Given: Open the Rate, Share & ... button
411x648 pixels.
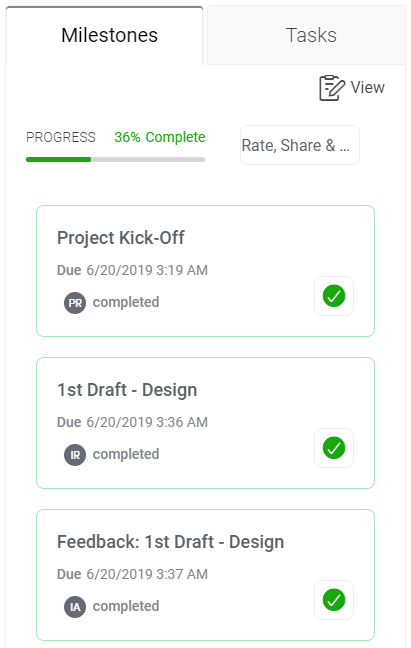Looking at the screenshot, I should [300, 145].
